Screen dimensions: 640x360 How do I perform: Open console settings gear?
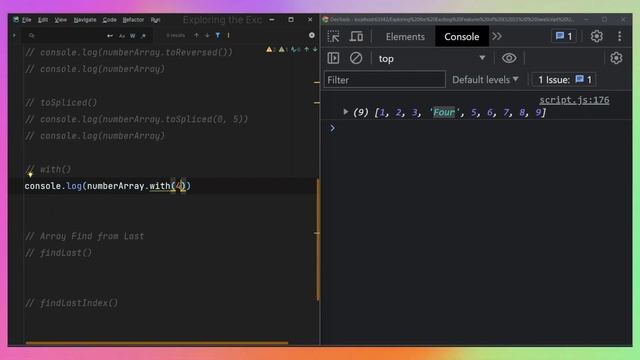click(x=616, y=58)
